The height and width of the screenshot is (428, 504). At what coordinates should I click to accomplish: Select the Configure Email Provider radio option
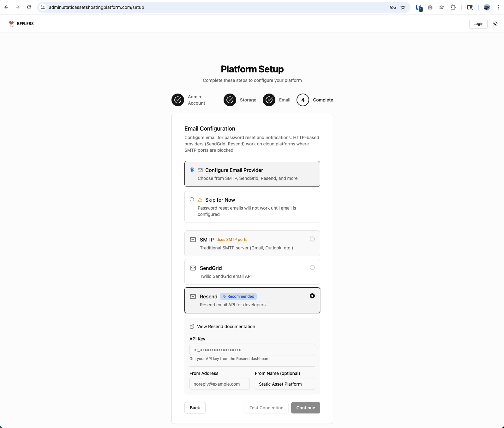[192, 170]
